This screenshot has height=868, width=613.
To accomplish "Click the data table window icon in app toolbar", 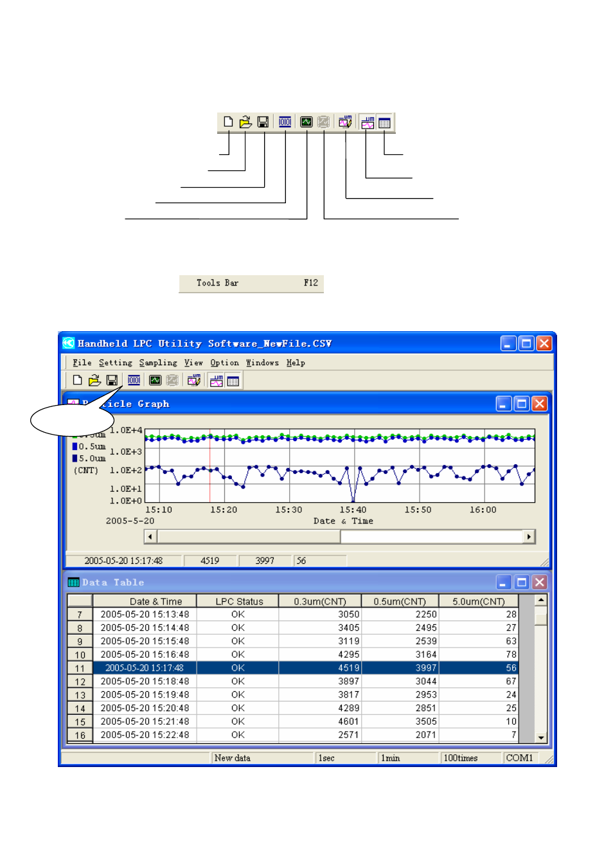I will pos(233,381).
